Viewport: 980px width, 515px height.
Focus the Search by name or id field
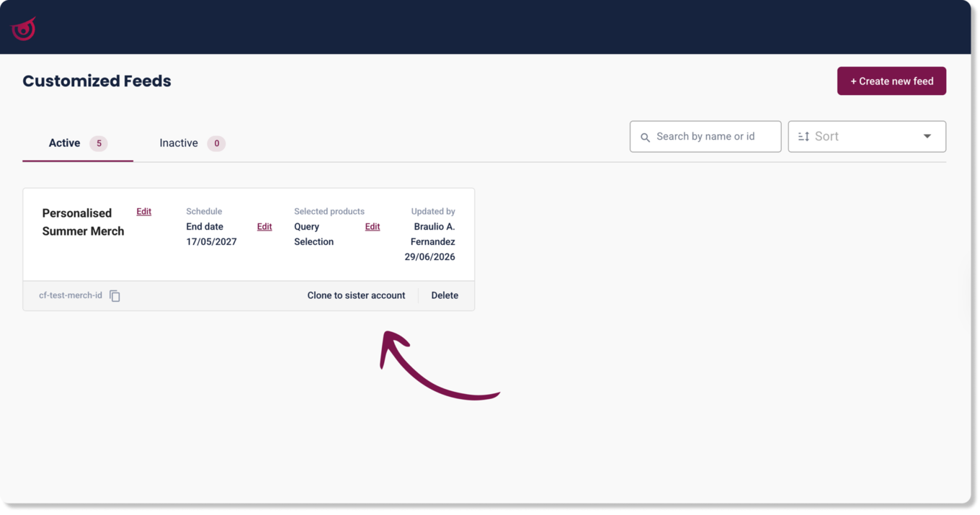coord(705,137)
